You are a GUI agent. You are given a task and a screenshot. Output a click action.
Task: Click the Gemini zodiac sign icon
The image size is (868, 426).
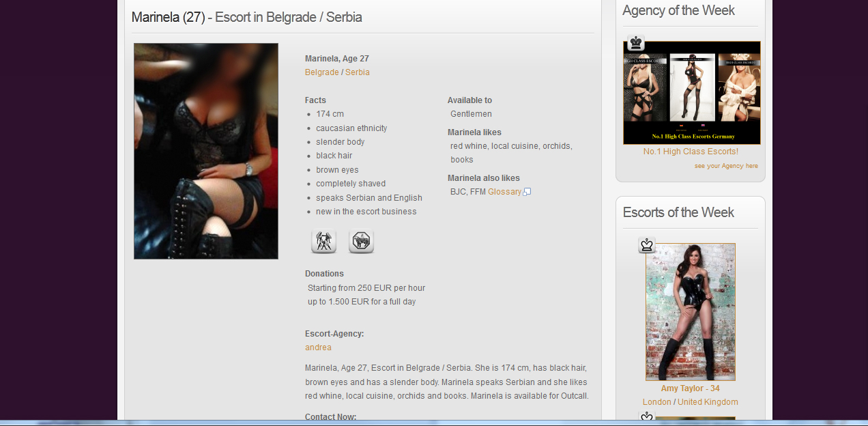323,241
